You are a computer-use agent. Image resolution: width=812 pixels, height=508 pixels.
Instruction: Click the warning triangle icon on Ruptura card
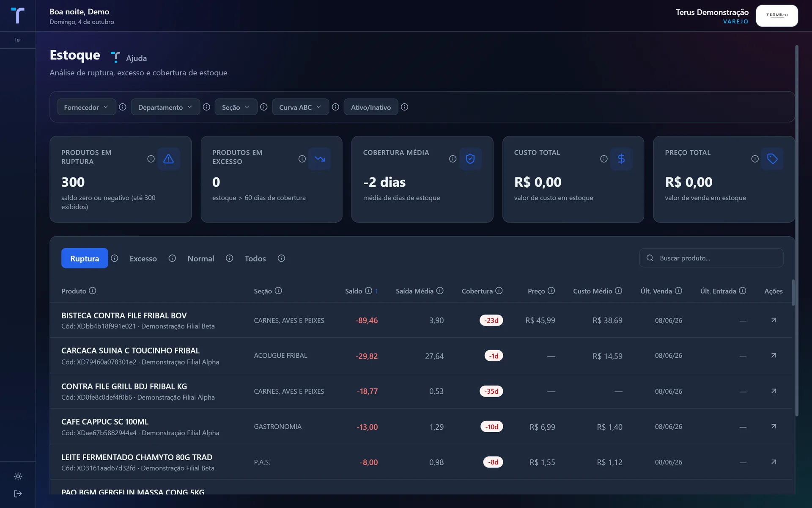169,159
